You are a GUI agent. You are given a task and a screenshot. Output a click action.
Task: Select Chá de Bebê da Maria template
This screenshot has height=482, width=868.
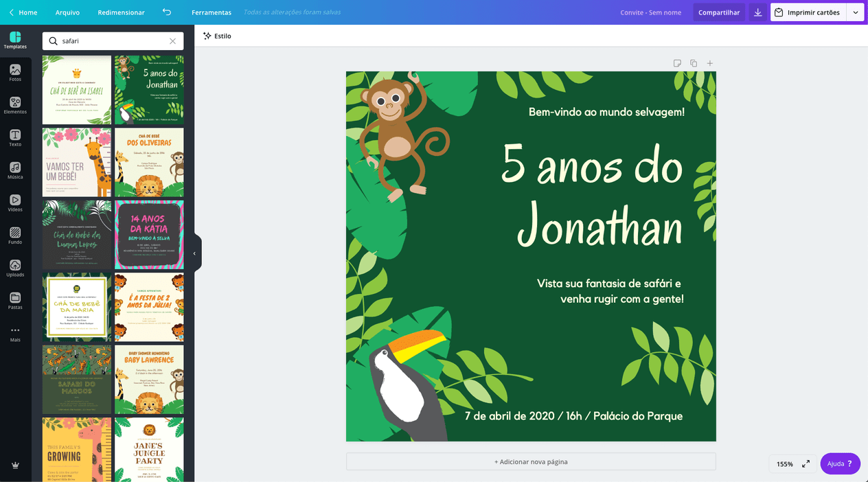click(x=77, y=307)
